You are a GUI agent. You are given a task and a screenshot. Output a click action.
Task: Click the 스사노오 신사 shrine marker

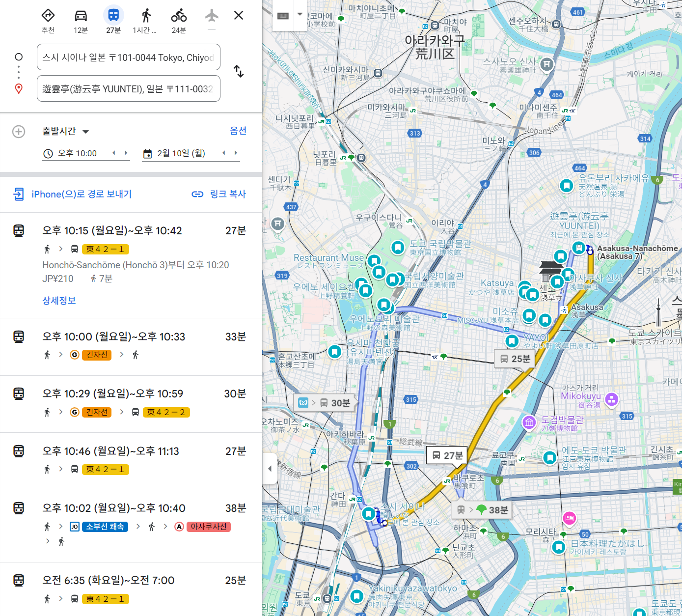point(547,64)
